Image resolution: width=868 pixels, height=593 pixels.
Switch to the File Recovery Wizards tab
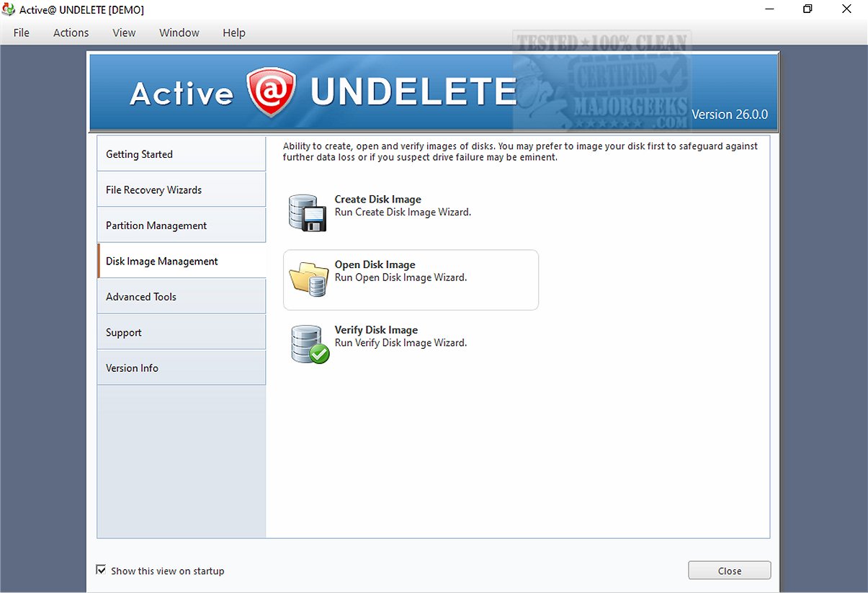coord(182,190)
